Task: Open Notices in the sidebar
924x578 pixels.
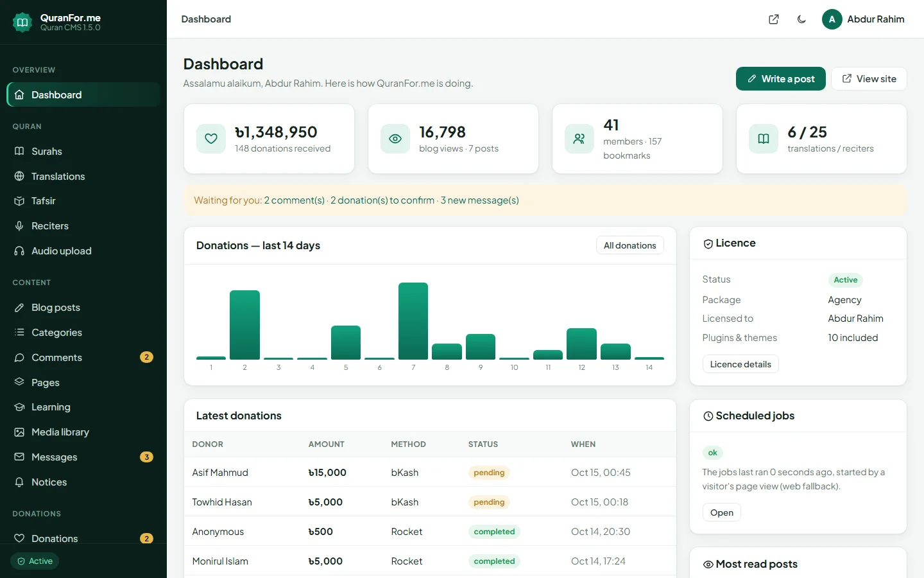Action: click(x=83, y=482)
